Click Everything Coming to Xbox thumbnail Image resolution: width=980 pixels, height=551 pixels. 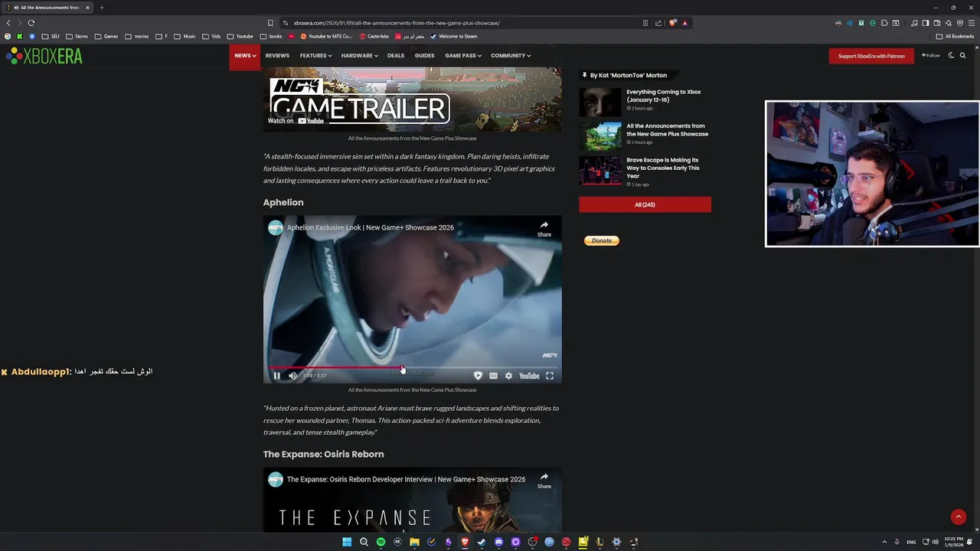click(x=600, y=103)
